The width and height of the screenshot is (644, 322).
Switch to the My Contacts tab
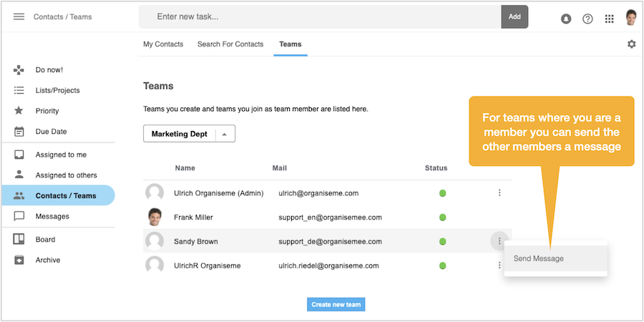point(163,44)
